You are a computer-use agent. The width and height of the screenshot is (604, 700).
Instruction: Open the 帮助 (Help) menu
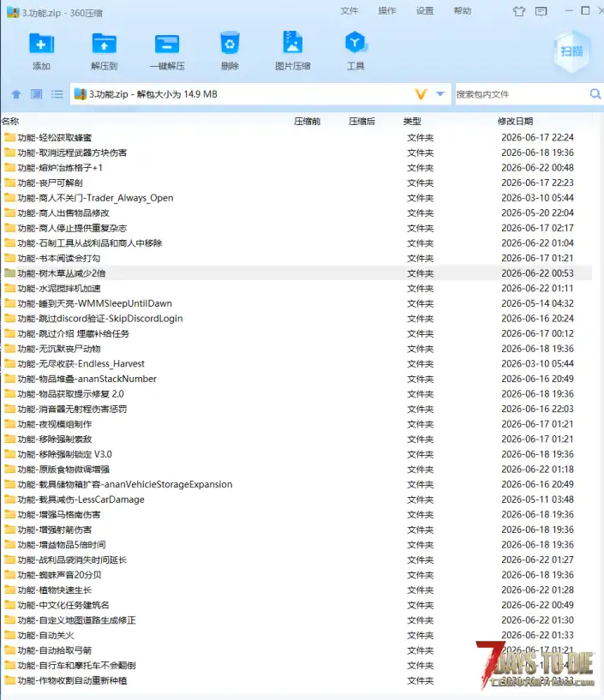point(463,11)
